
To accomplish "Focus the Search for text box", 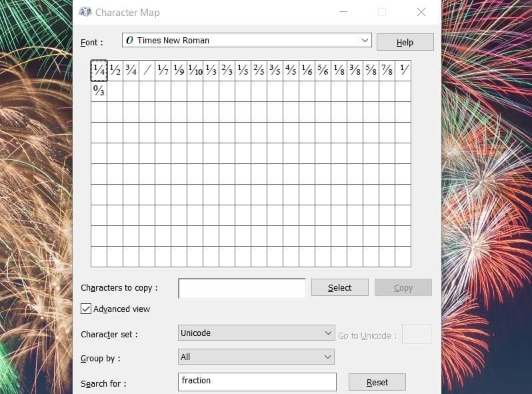I will 257,381.
